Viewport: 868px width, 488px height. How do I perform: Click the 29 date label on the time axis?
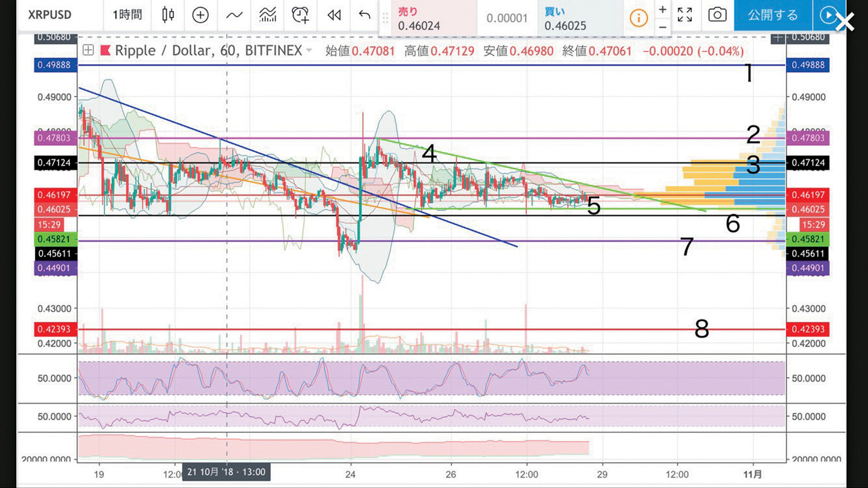pos(602,474)
